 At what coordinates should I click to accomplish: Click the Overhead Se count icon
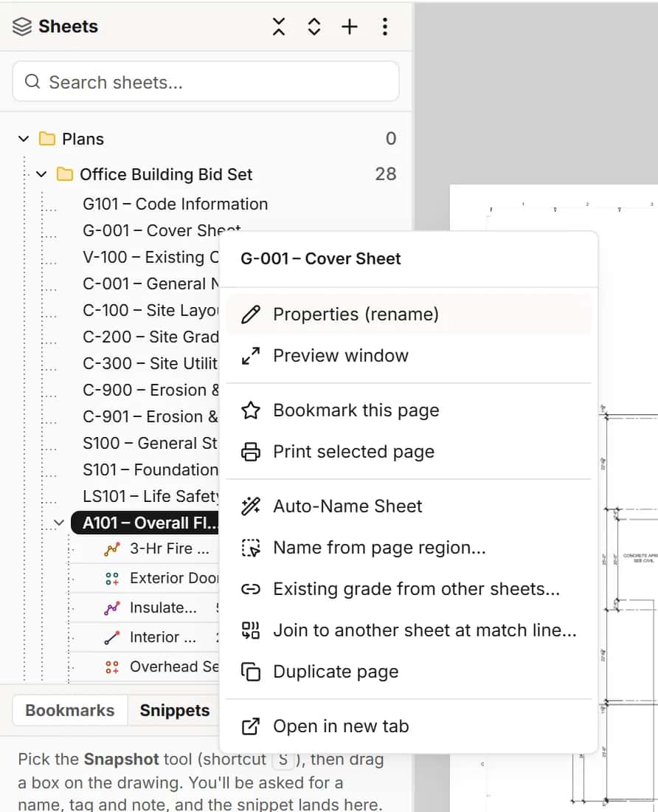coord(111,667)
